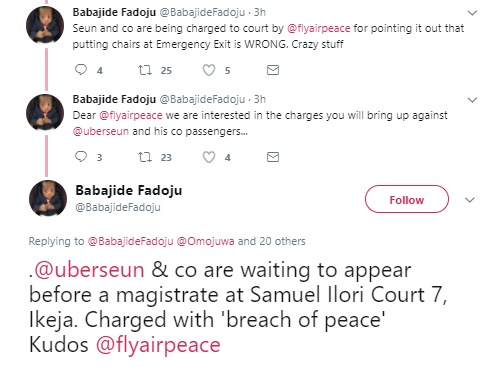The image size is (496, 367).
Task: Reply to the 'Dear @flyairpeace' tweet
Action: pyautogui.click(x=81, y=157)
